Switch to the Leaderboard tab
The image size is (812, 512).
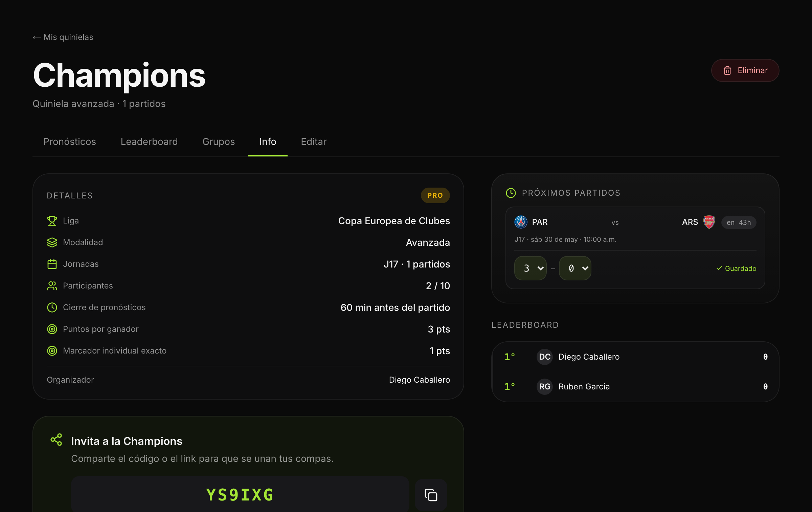[149, 142]
